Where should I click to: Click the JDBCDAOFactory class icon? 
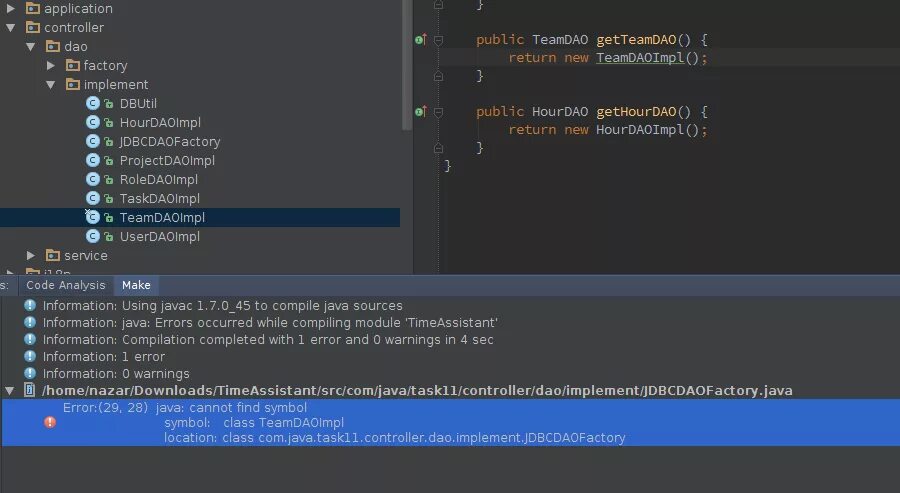pos(92,141)
